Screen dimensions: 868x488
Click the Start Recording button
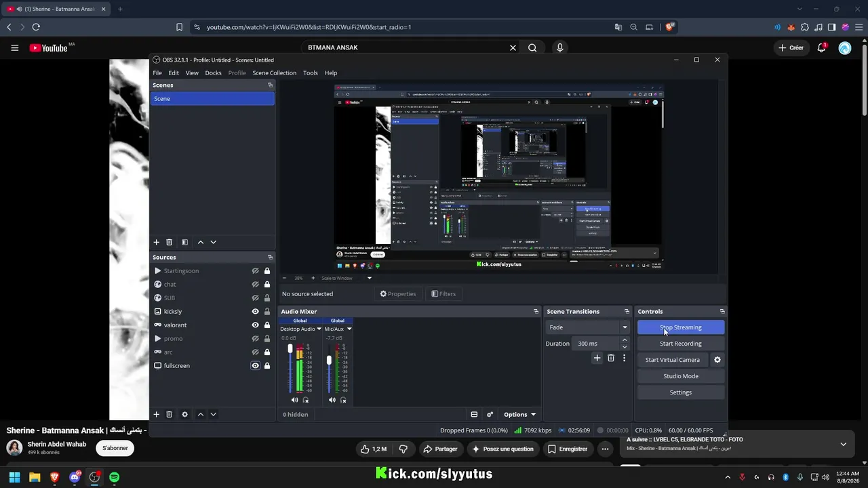(681, 344)
